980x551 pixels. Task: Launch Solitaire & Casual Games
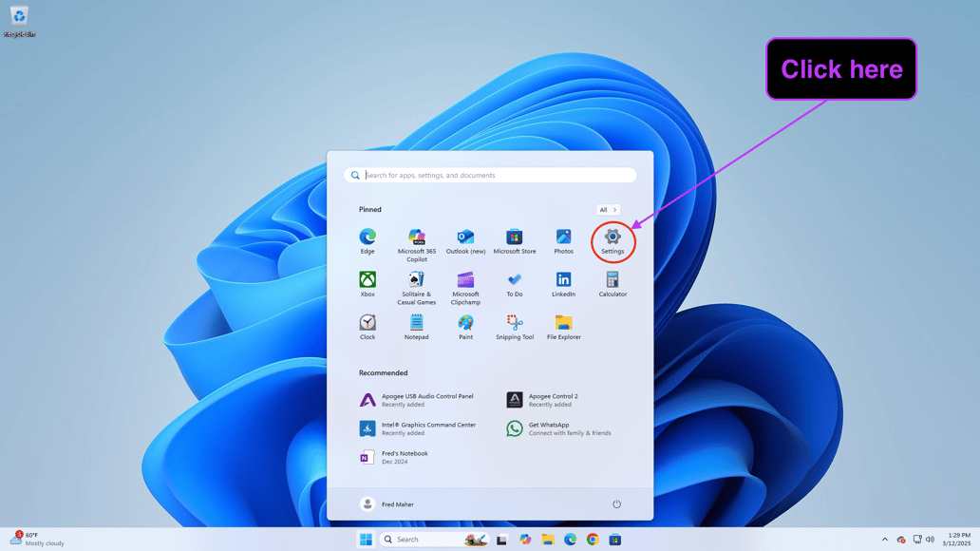pos(416,279)
